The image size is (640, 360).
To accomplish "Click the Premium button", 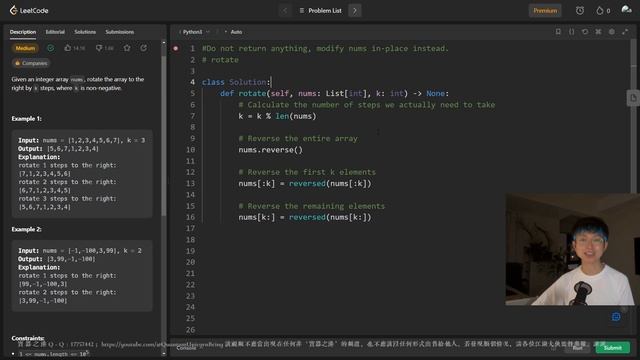I will click(x=545, y=11).
